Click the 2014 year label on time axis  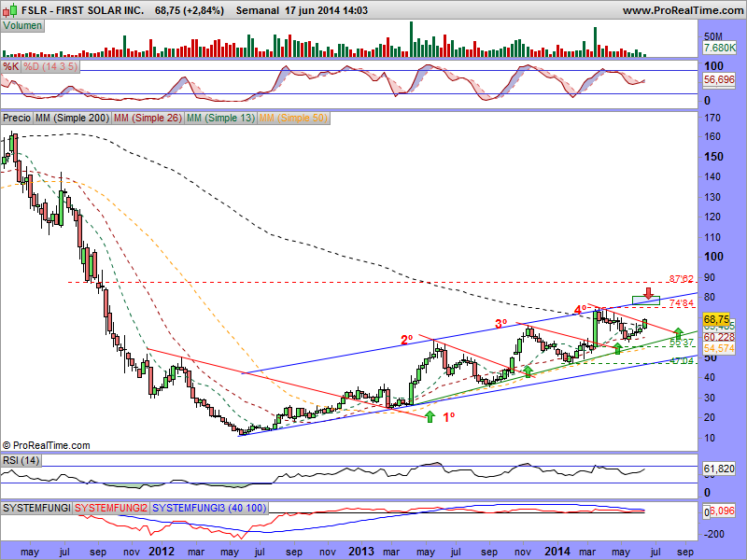coord(557,552)
